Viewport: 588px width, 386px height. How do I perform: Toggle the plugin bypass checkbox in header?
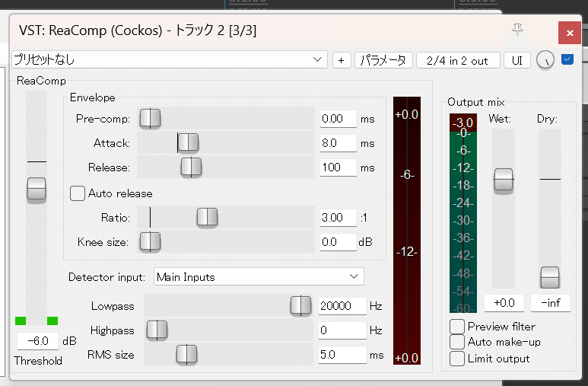click(x=567, y=59)
